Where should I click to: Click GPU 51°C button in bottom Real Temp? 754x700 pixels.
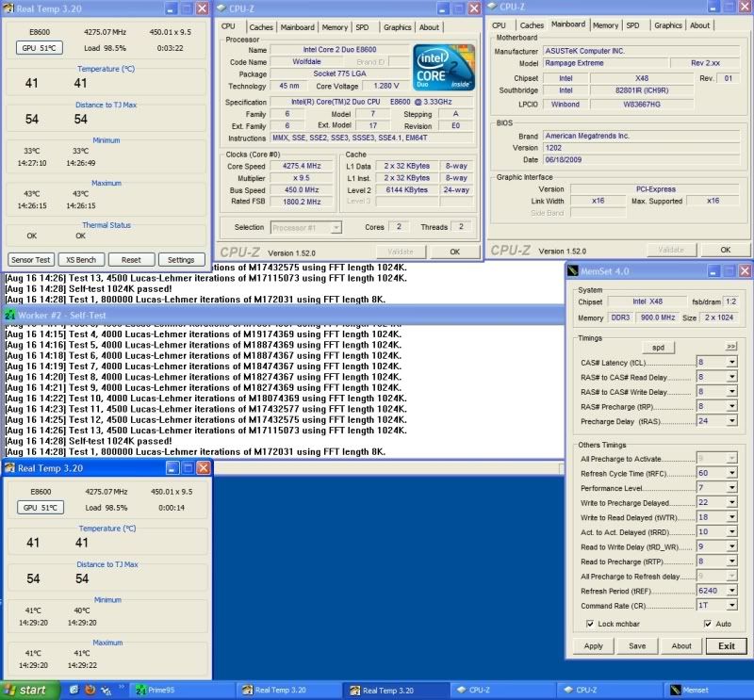pos(41,508)
